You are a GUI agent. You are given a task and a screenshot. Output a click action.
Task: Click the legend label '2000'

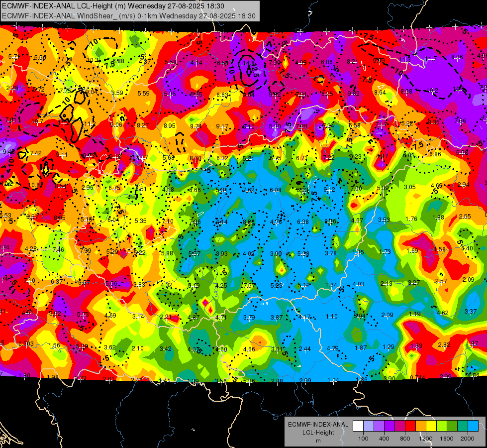pos(468,439)
